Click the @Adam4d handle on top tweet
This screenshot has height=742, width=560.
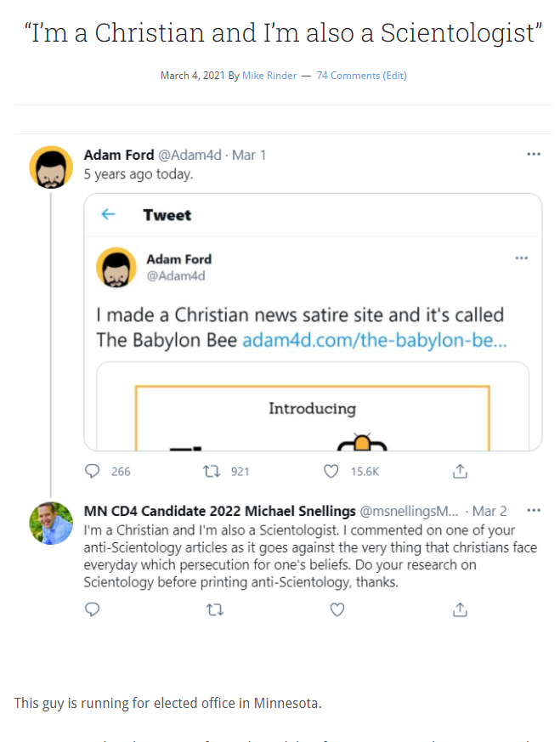(189, 156)
